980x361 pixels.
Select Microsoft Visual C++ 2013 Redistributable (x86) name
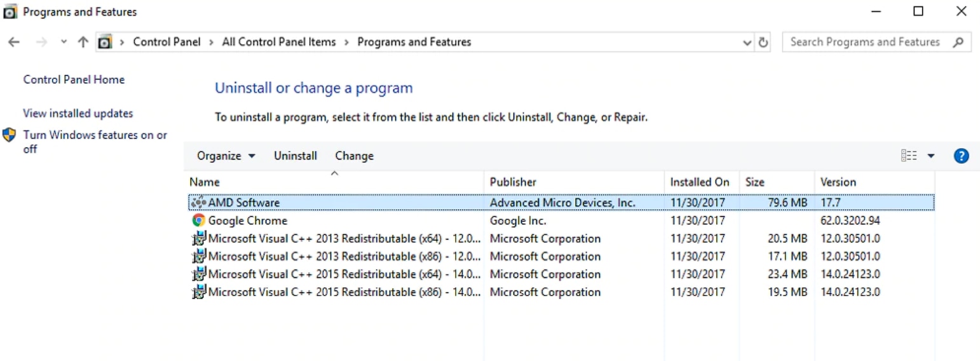pyautogui.click(x=344, y=256)
